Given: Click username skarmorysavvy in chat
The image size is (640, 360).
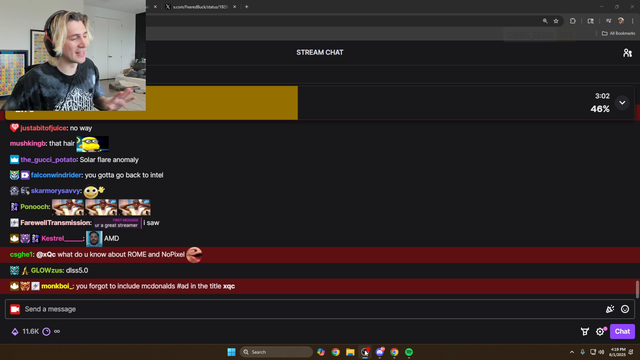Looking at the screenshot, I should [x=56, y=191].
